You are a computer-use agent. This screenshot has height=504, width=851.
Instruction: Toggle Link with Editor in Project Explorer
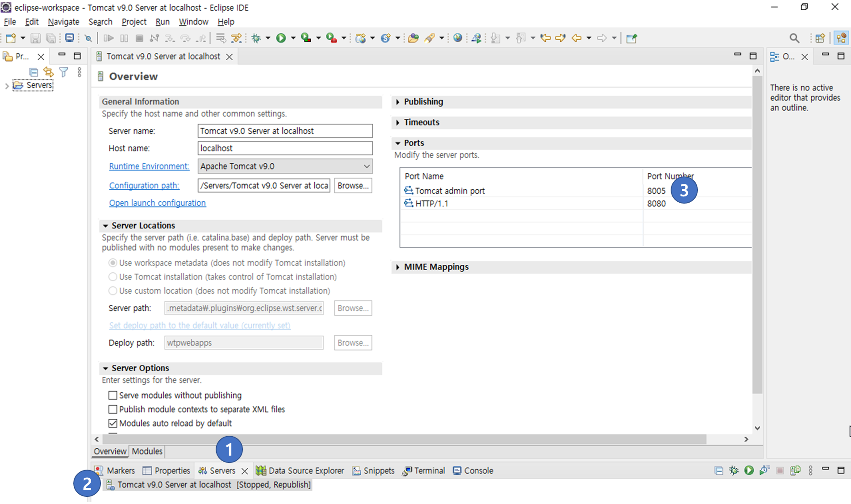click(48, 72)
